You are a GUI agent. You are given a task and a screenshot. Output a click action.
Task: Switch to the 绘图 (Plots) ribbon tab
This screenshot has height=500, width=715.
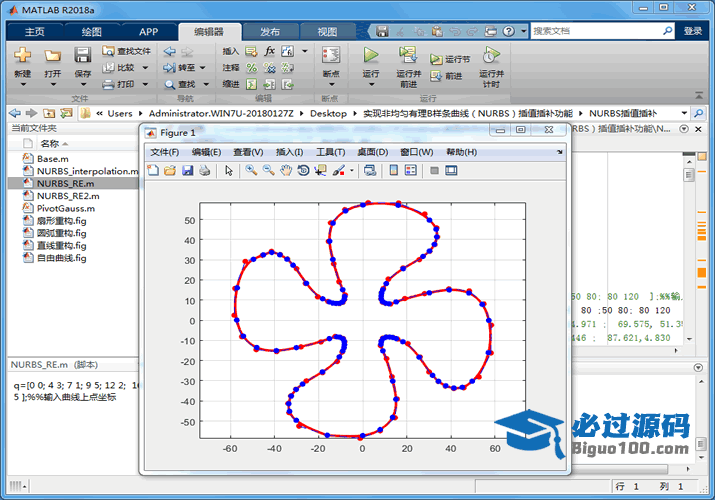coord(92,31)
